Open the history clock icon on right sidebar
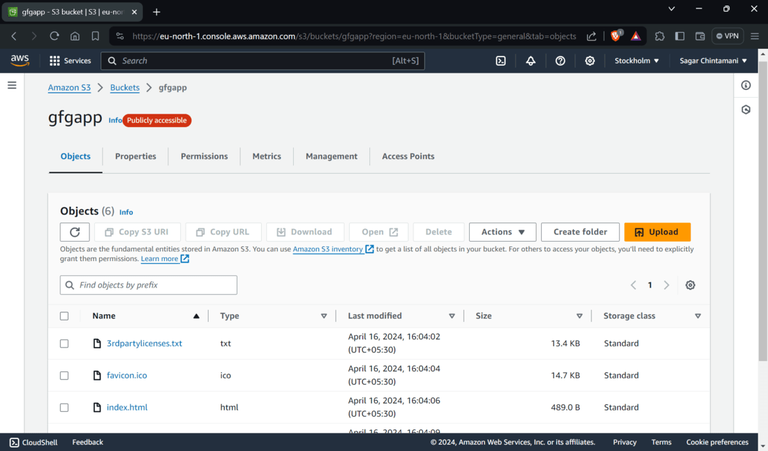768x451 pixels. (x=745, y=110)
